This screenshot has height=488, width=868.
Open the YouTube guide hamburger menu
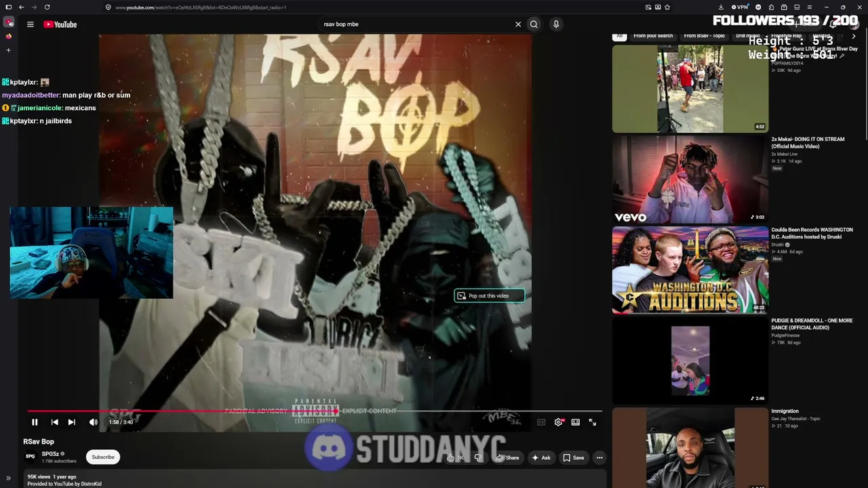30,24
